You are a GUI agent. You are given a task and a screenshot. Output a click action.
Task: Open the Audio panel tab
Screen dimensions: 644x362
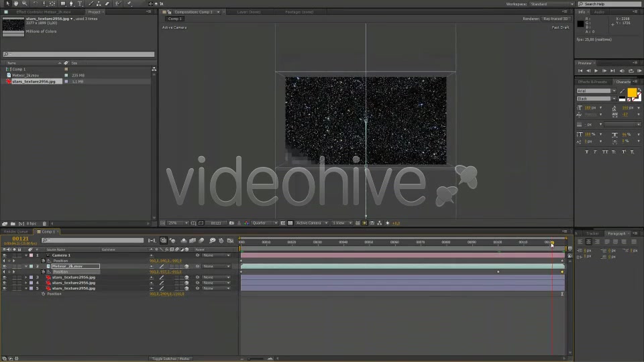click(599, 12)
